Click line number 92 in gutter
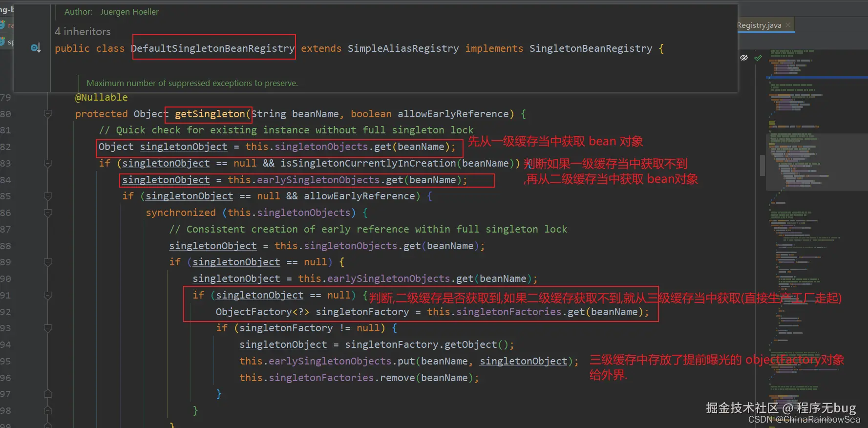 (x=5, y=312)
